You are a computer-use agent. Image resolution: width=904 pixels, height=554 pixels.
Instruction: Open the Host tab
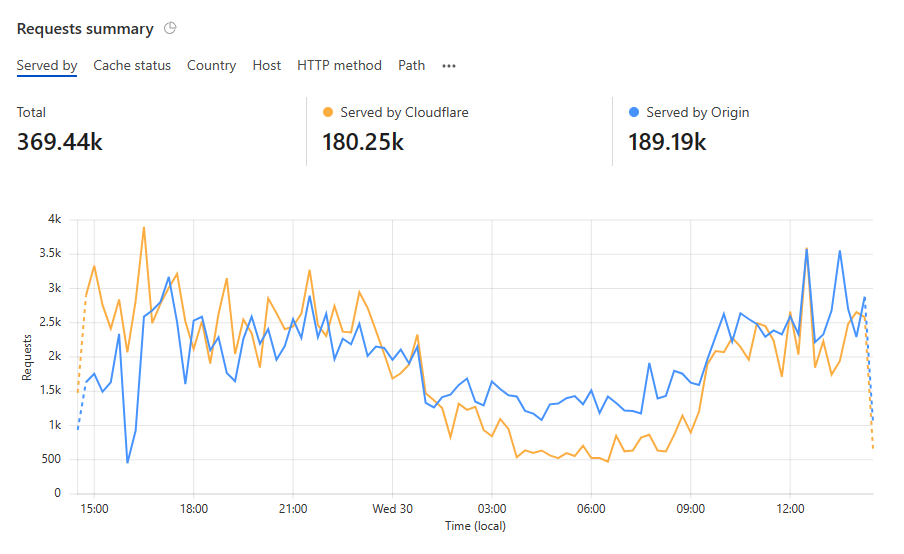point(266,66)
